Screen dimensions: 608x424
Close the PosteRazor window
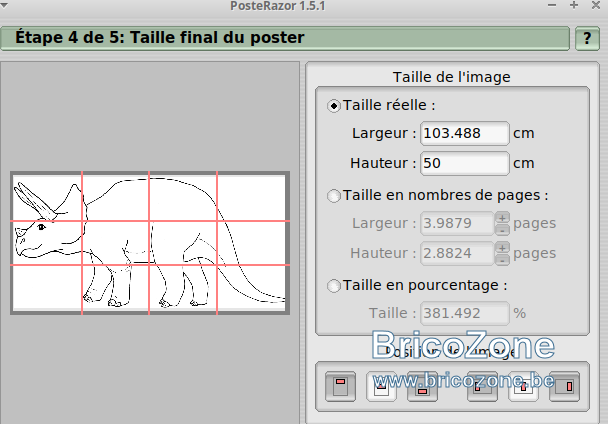click(x=596, y=5)
